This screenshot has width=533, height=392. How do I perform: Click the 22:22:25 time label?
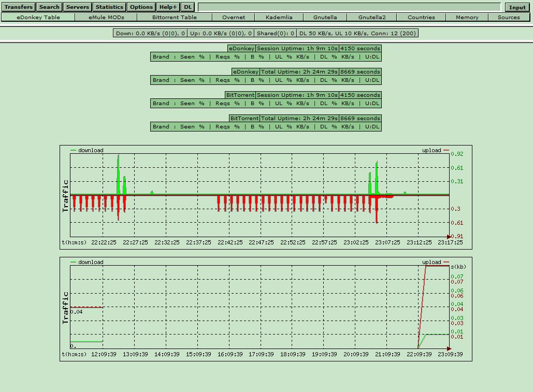pos(104,242)
